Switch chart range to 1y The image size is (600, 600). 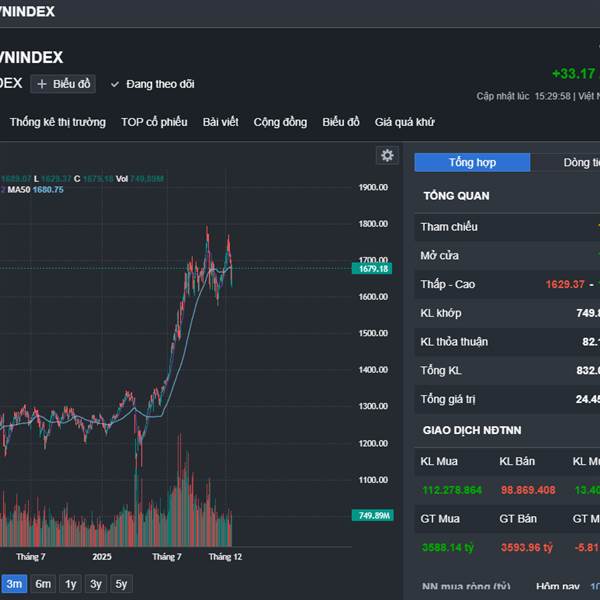click(x=70, y=584)
